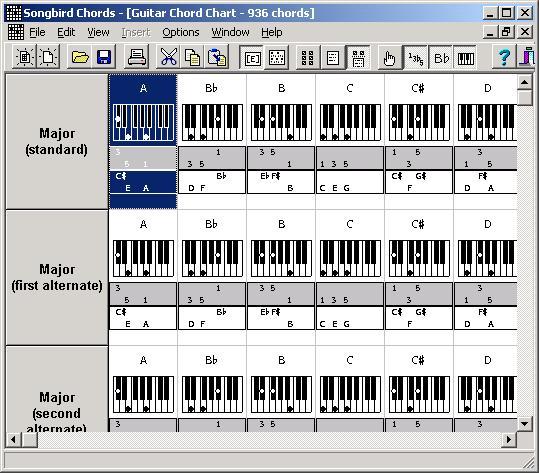
Task: Select C# keyboard diagram in Major standard row
Action: click(419, 123)
